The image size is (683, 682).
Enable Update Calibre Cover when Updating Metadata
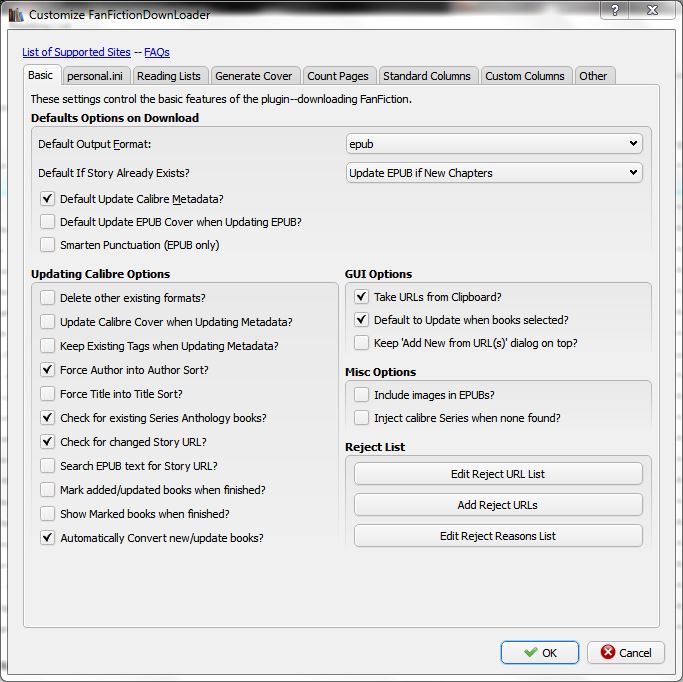pyautogui.click(x=47, y=322)
